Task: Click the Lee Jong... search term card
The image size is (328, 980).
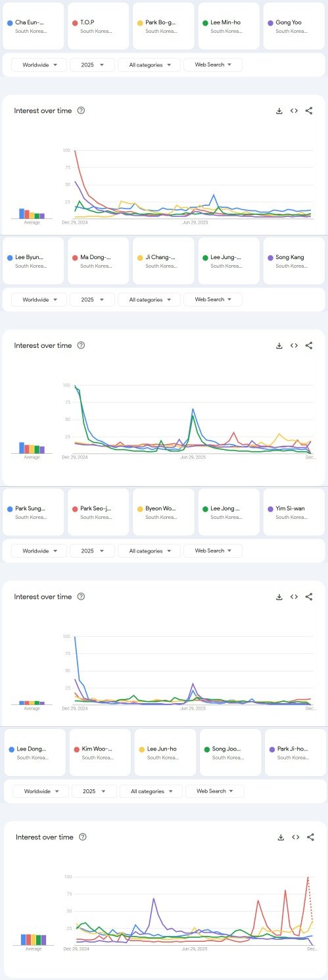Action: 229,512
